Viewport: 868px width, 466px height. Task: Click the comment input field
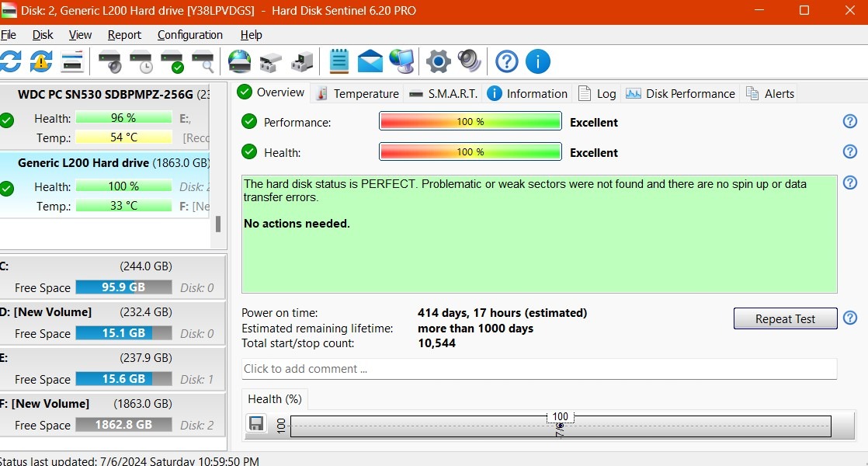tap(538, 369)
